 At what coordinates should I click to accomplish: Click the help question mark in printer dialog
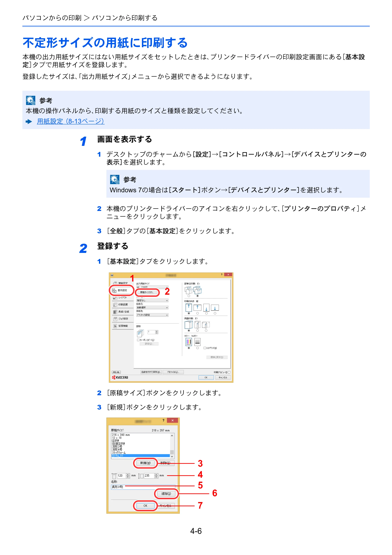[x=222, y=275]
